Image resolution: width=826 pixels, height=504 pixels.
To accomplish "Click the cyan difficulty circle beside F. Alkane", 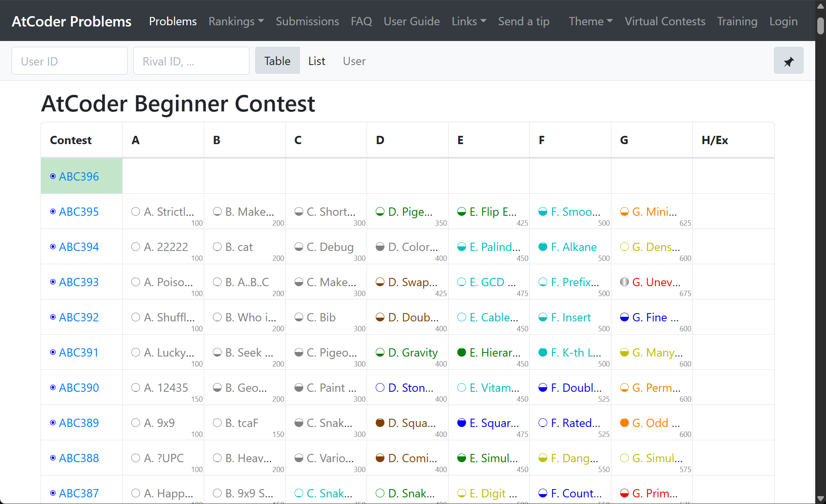I will (x=543, y=247).
